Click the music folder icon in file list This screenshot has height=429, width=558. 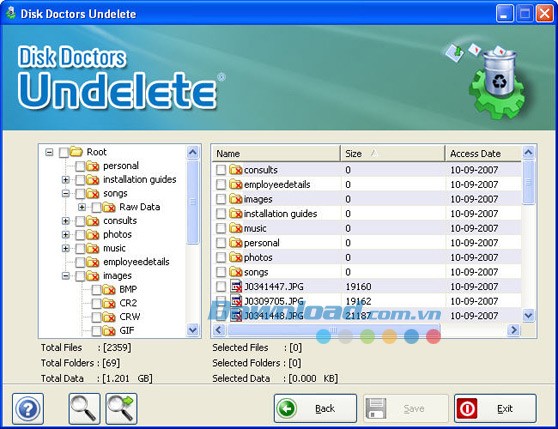point(236,228)
